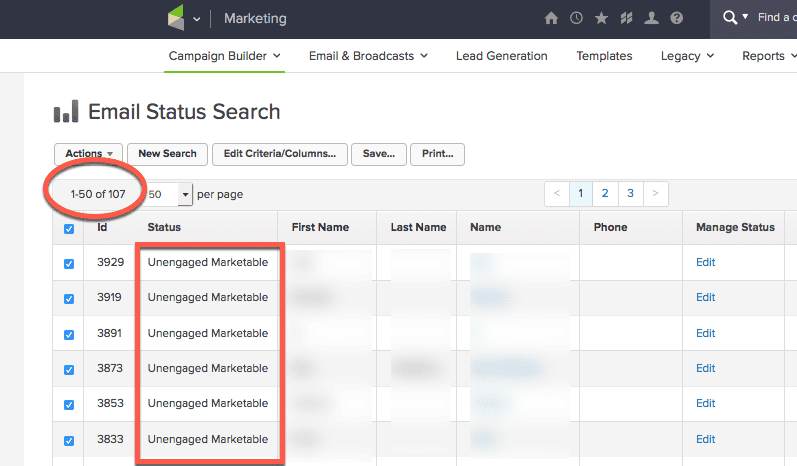Click the next page arrow
Viewport: 797px width, 466px height.
(x=655, y=194)
